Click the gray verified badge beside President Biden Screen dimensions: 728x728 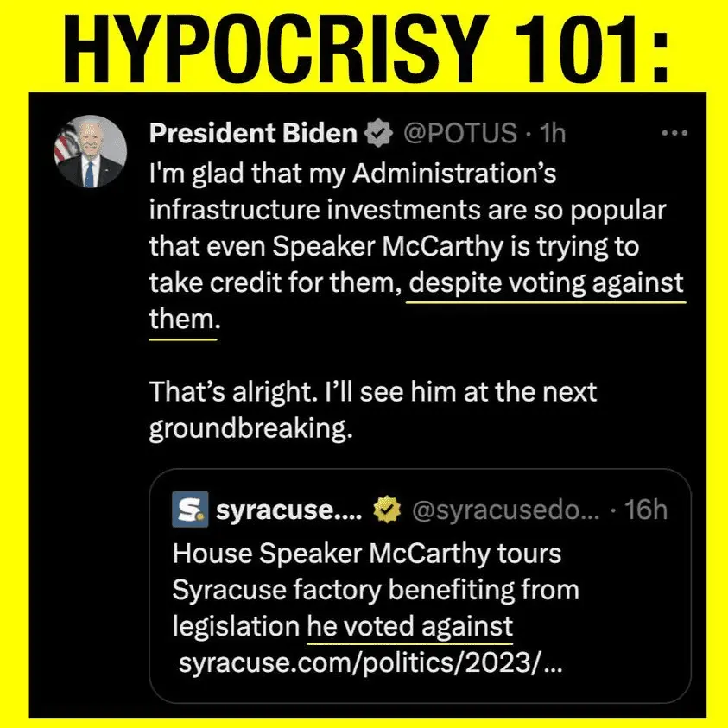click(x=378, y=133)
